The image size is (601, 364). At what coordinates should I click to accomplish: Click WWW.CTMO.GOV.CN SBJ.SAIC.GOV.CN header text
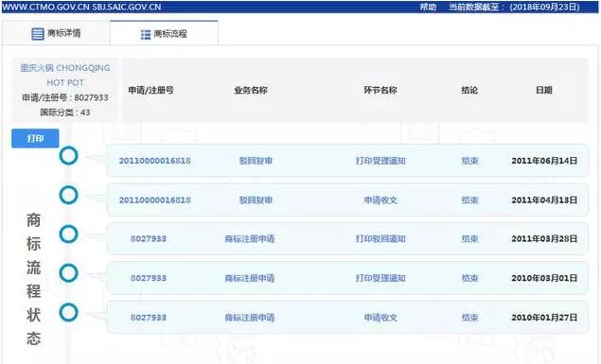pyautogui.click(x=81, y=7)
